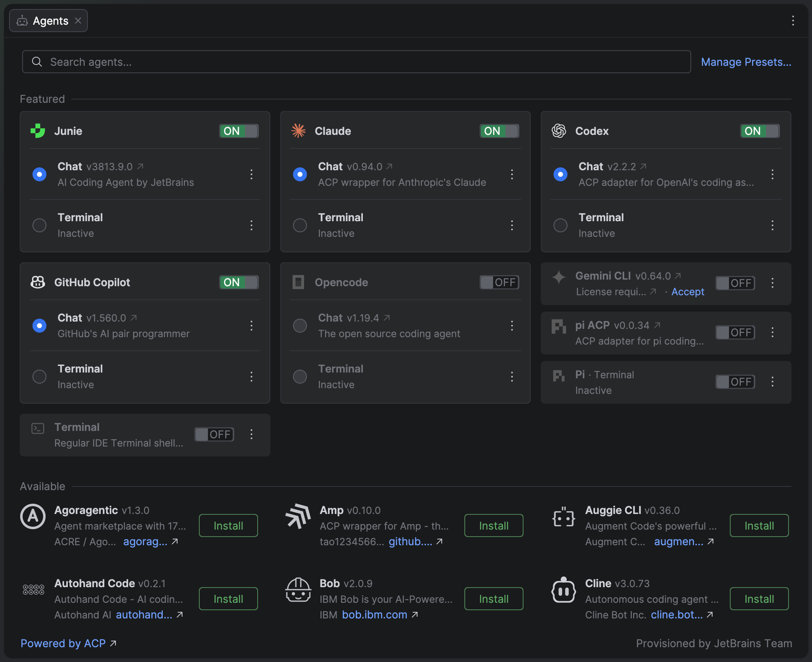Click the Agoragentic circled A icon
The width and height of the screenshot is (812, 662).
33,516
